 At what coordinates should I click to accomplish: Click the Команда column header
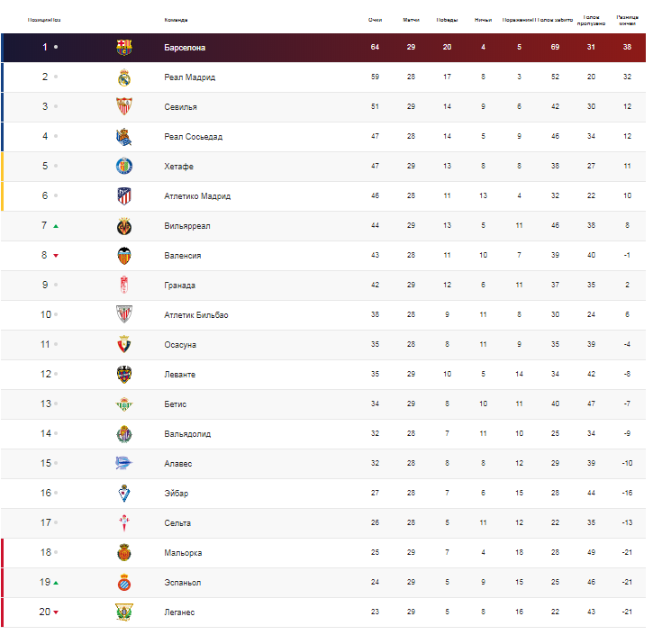(x=176, y=20)
